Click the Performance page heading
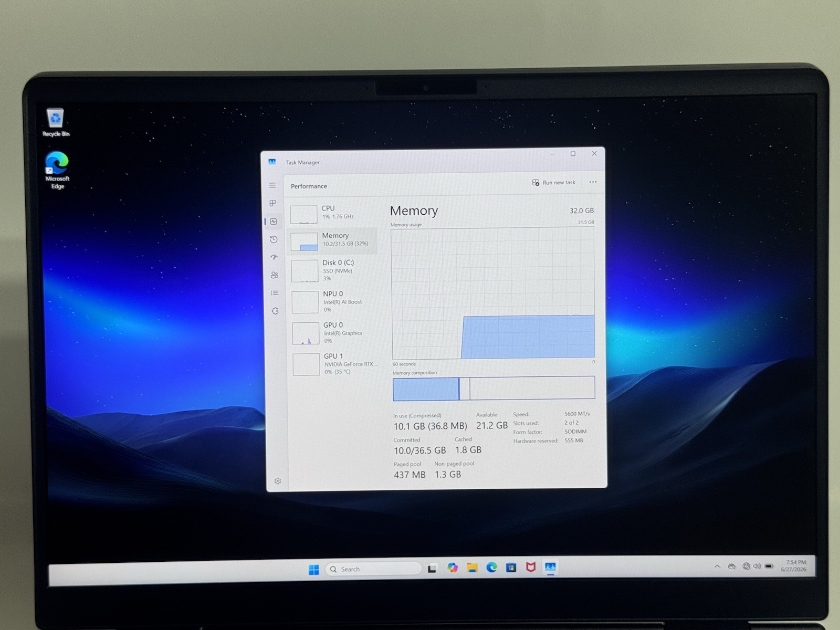Image resolution: width=840 pixels, height=630 pixels. [309, 186]
